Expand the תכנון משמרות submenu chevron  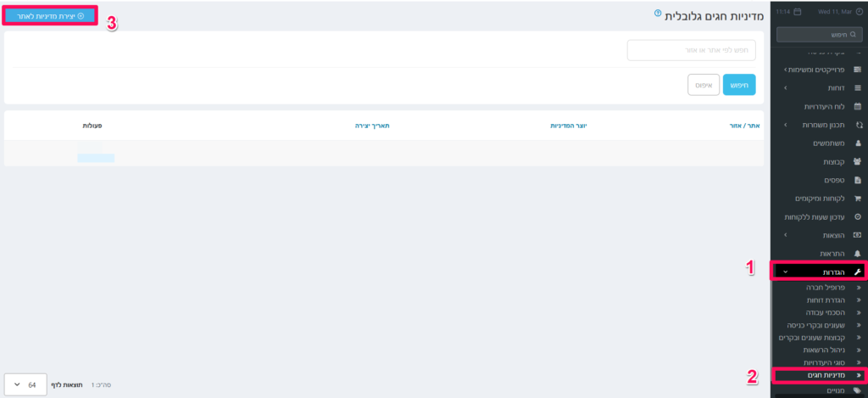coord(786,125)
